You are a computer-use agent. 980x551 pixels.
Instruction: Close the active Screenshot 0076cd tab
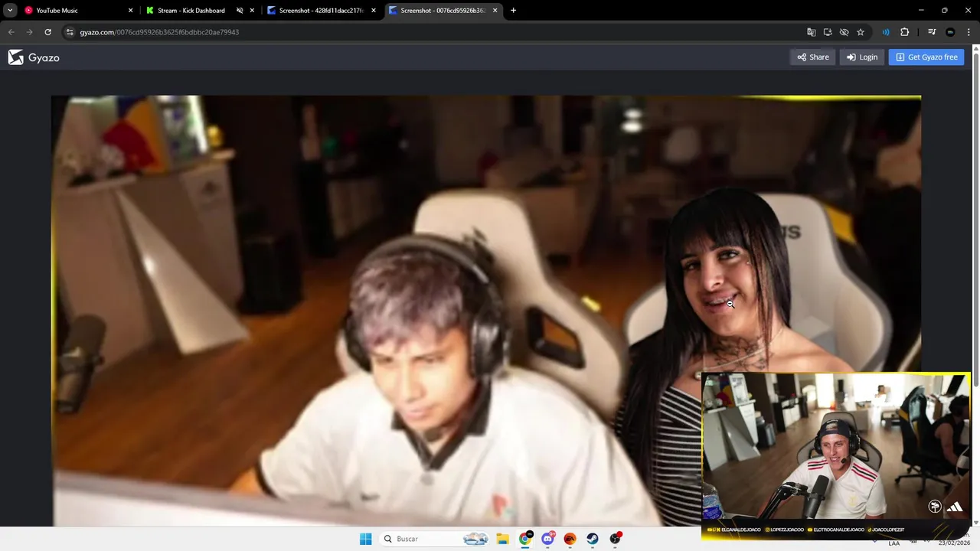[495, 11]
